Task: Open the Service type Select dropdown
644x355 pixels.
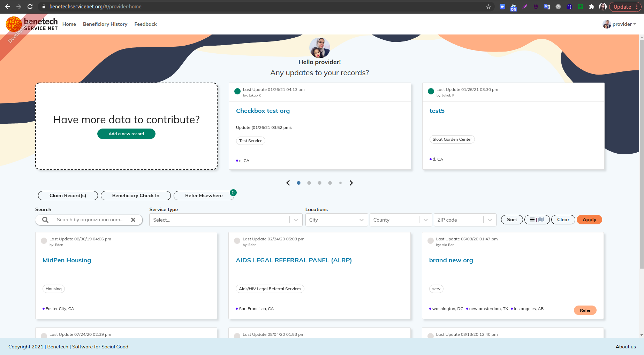Action: (226, 219)
